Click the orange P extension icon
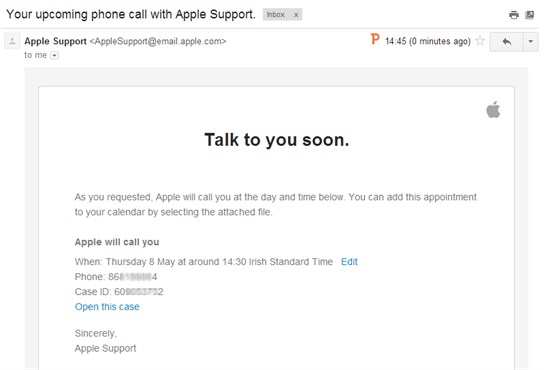 click(375, 39)
